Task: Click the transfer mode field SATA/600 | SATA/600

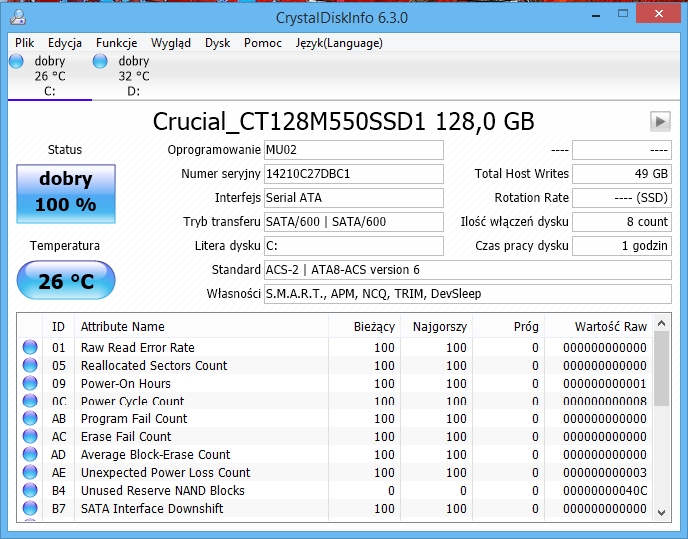Action: tap(354, 222)
